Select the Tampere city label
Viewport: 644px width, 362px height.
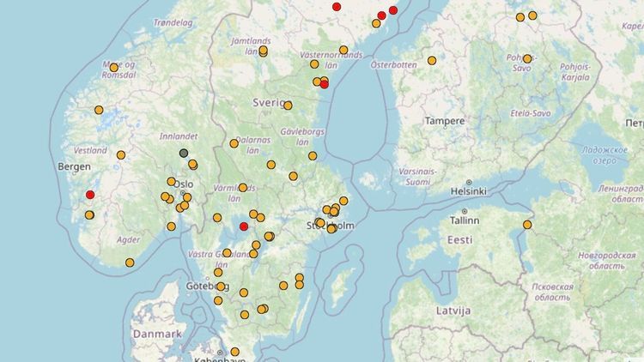tap(445, 121)
